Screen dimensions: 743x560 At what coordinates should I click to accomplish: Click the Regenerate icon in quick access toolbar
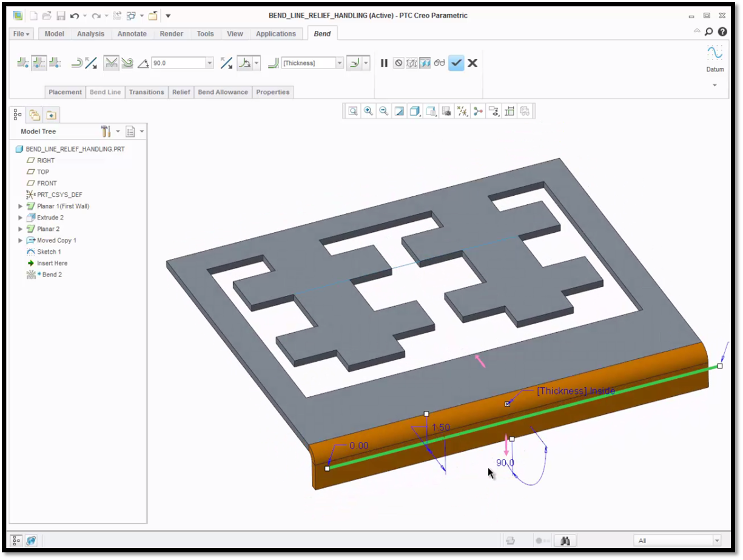(x=117, y=16)
